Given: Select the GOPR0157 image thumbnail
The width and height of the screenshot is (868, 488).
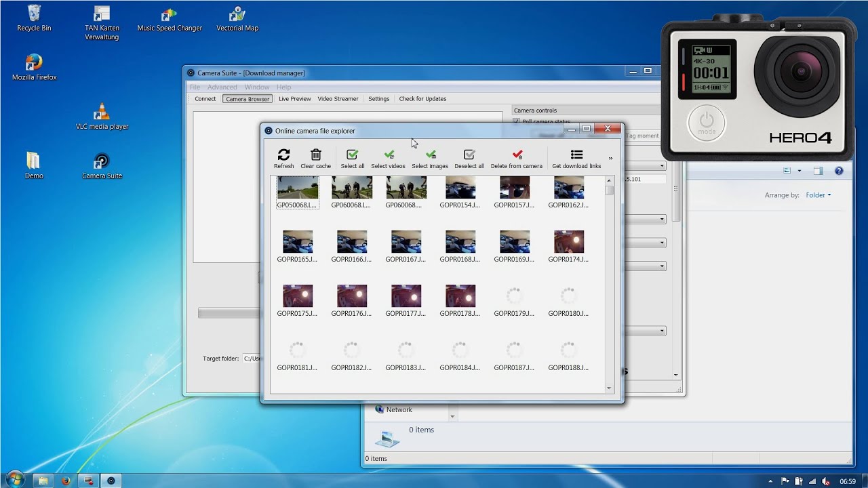Looking at the screenshot, I should (515, 188).
